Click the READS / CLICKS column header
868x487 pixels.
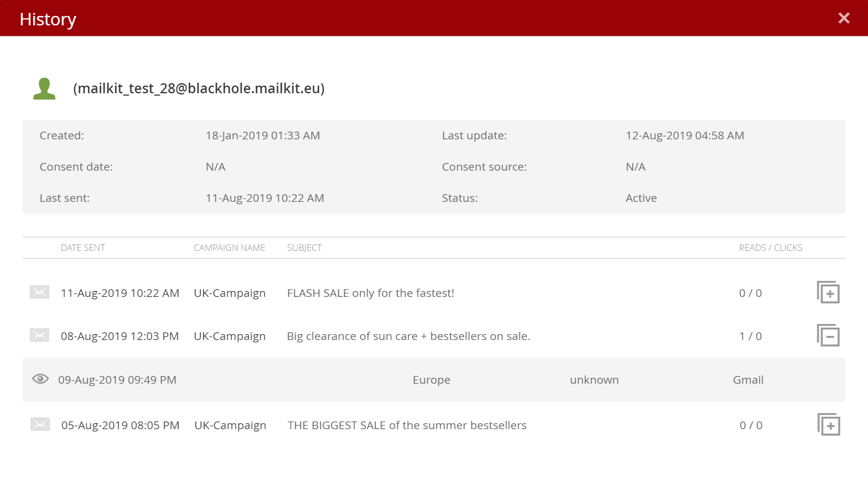tap(771, 248)
